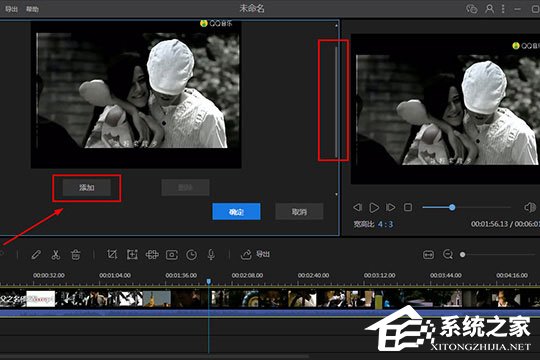
Task: Open the user account icon
Action: click(x=489, y=9)
